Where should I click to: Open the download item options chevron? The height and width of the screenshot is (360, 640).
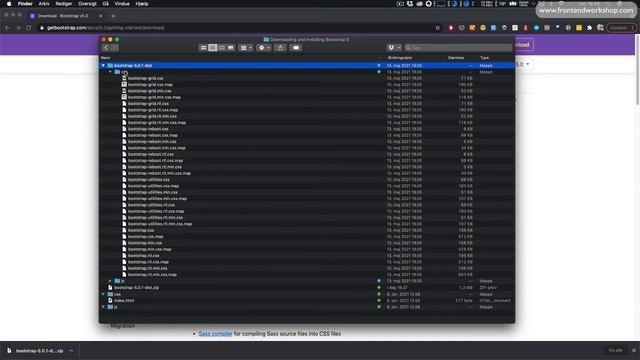[x=71, y=351]
